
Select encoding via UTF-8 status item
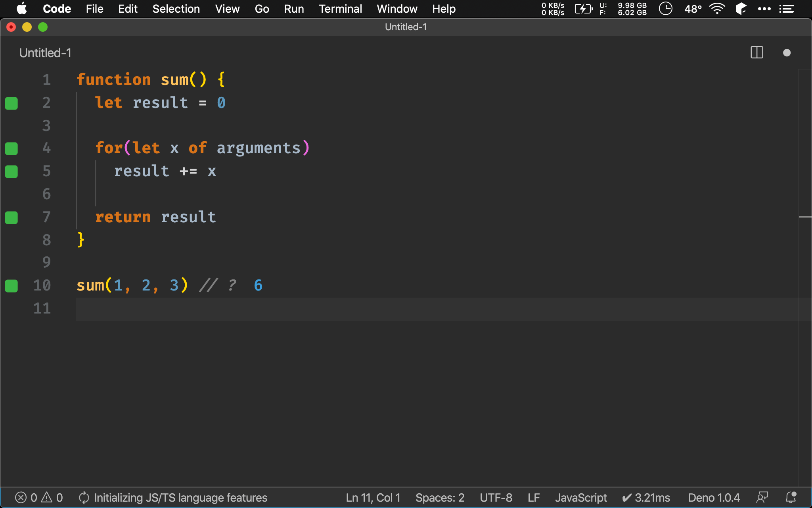pos(496,497)
